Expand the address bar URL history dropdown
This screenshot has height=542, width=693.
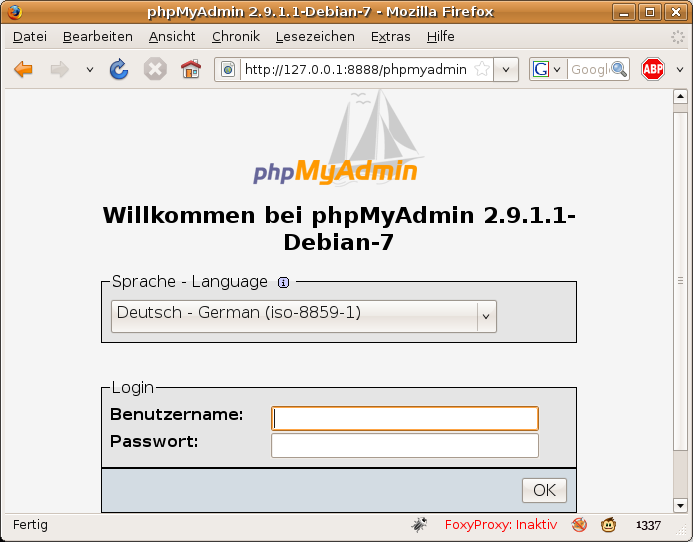(x=506, y=69)
